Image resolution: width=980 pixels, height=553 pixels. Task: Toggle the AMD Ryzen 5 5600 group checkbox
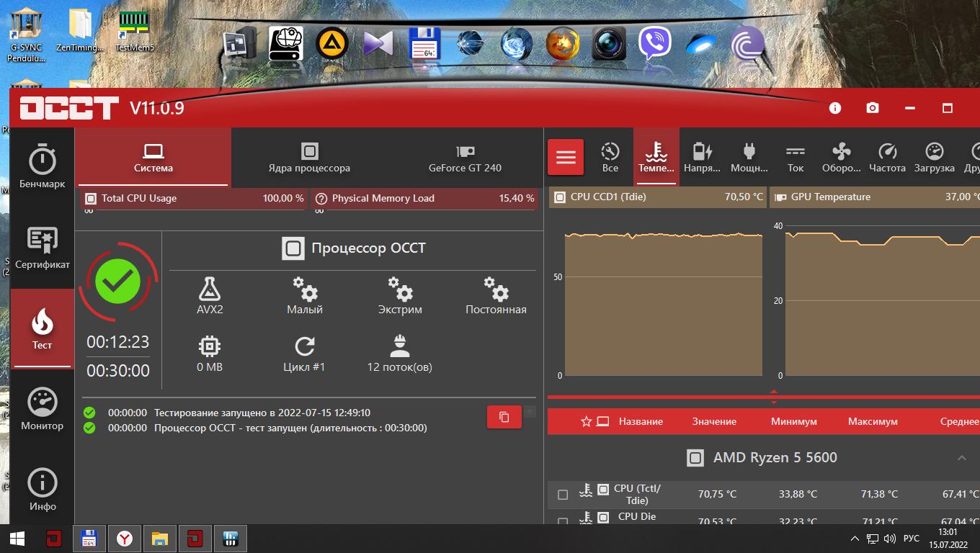695,458
